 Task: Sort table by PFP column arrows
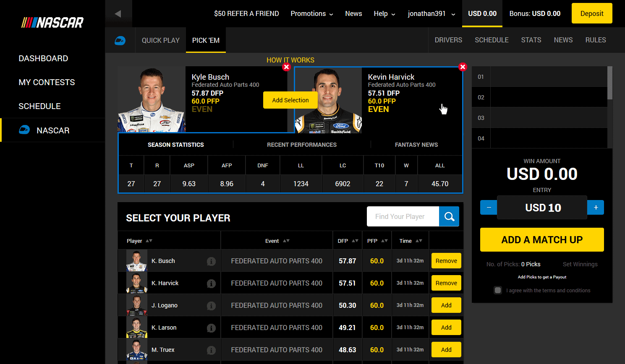(384, 241)
